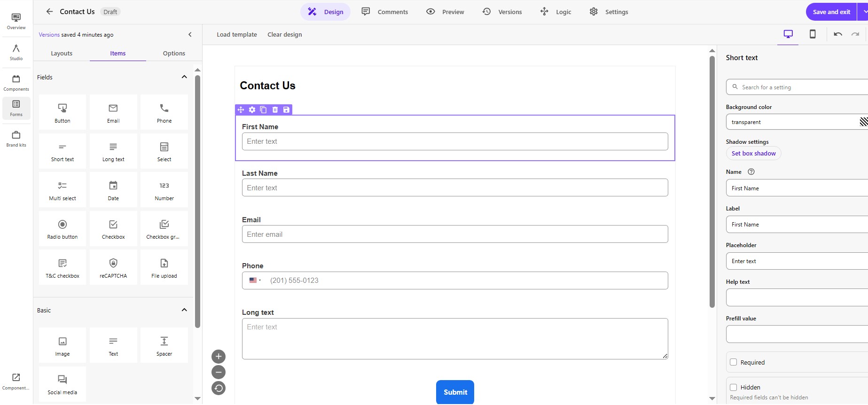868x405 pixels.
Task: Add a Social media basic item
Action: point(63,384)
